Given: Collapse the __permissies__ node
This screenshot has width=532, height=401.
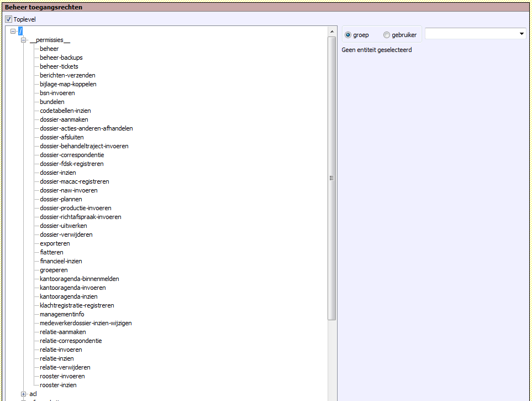Looking at the screenshot, I should point(23,40).
